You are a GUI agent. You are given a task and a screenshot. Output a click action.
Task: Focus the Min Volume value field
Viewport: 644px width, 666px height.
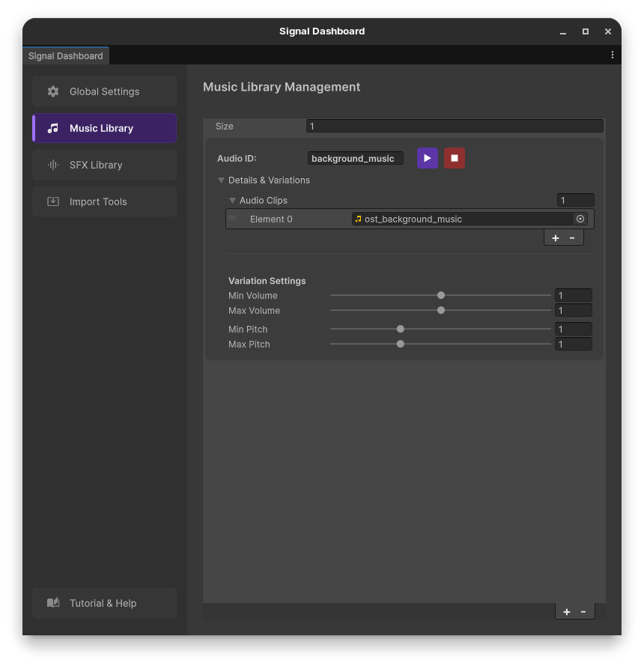(574, 295)
